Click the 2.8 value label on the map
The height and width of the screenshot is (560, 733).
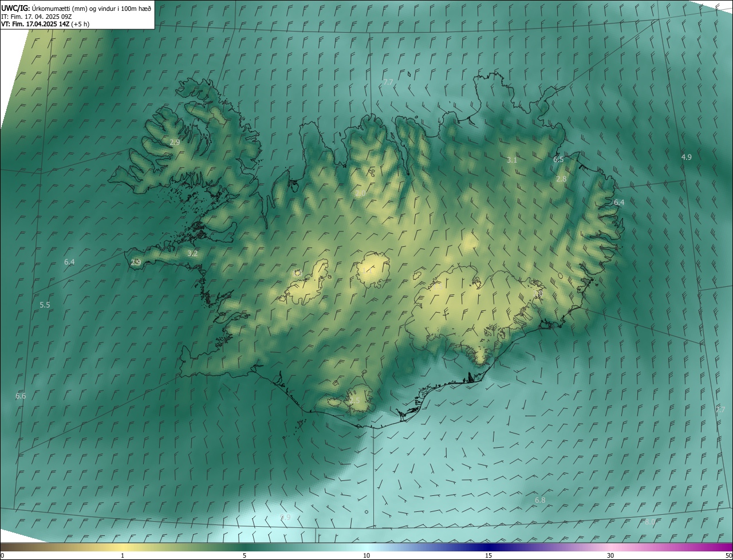click(561, 179)
